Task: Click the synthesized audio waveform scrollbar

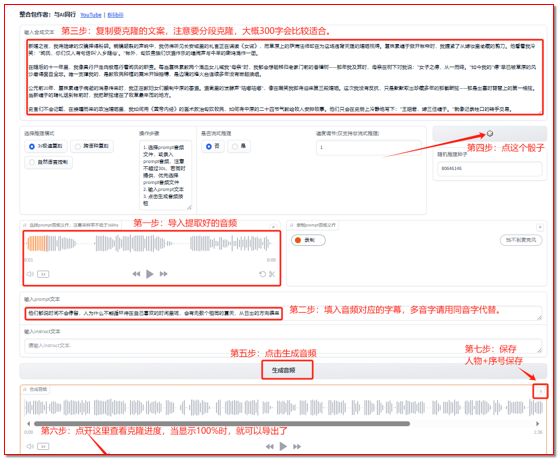Action: [x=222, y=424]
